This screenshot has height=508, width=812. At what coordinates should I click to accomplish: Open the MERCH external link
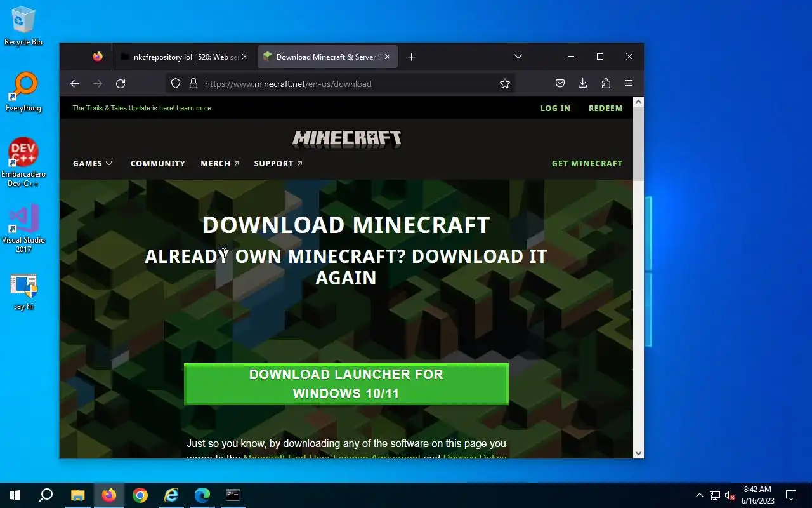(x=220, y=164)
